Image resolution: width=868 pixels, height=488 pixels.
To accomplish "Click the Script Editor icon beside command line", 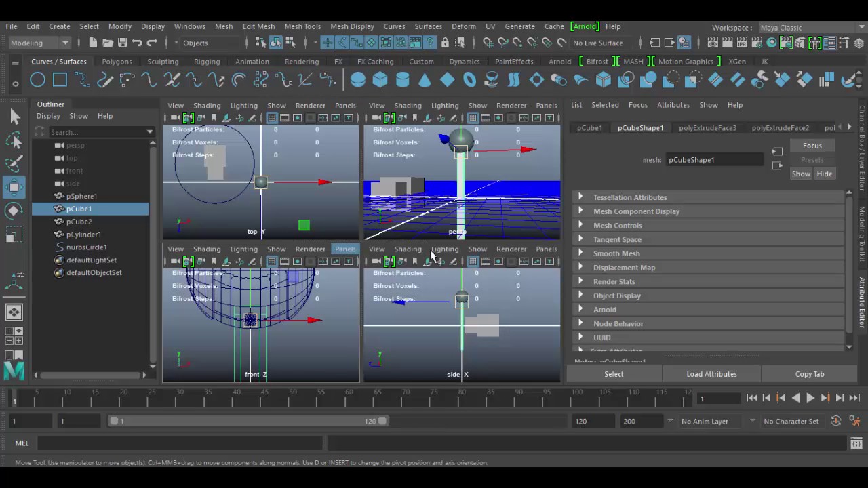I will (x=856, y=443).
